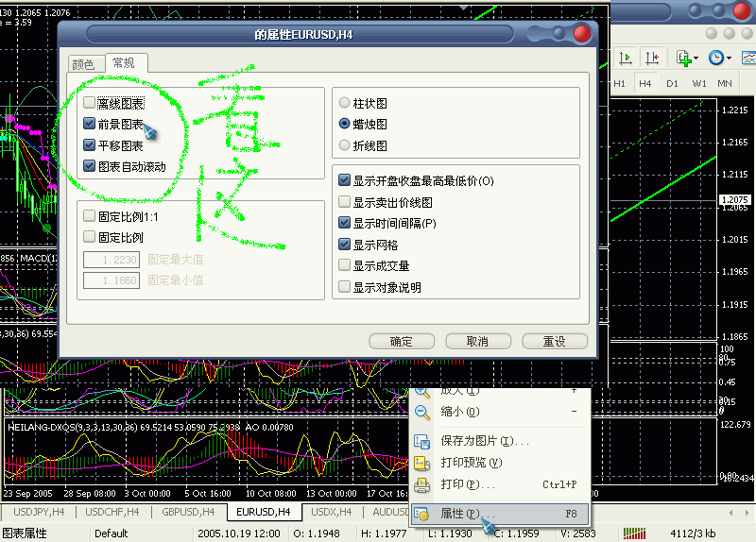Screen dimensions: 756x542
Task: Enable the 显示成交量 checkbox
Action: pyautogui.click(x=344, y=265)
